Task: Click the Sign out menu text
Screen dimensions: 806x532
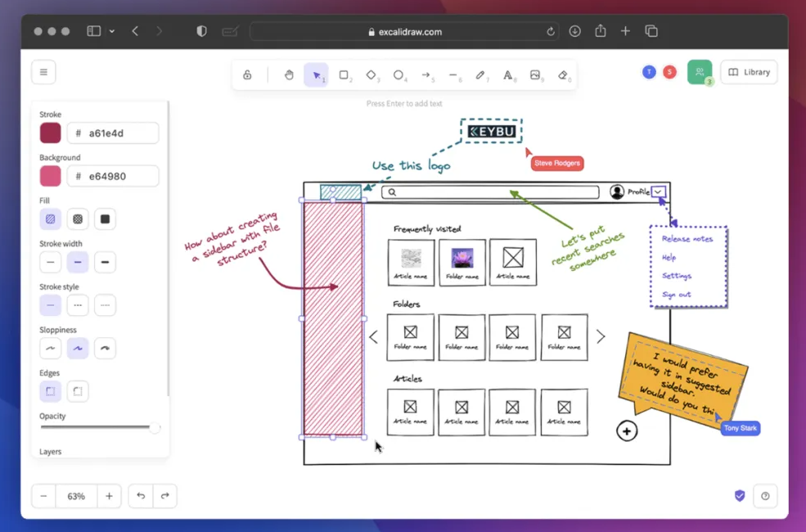Action: tap(677, 295)
